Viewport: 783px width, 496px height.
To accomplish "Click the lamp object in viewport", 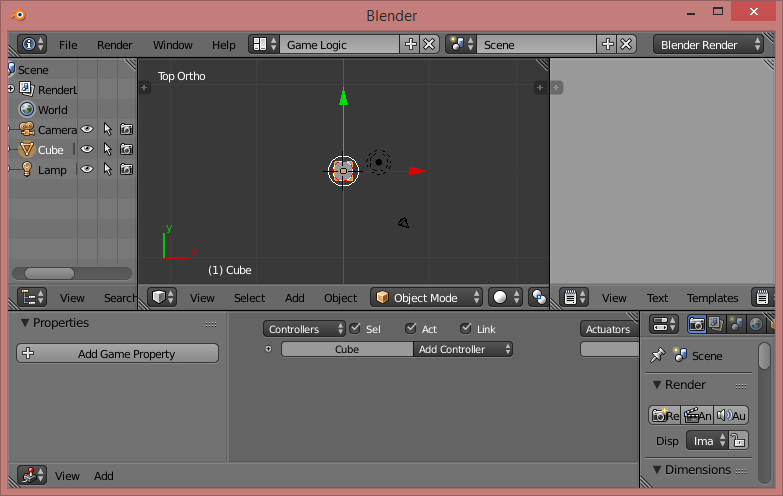I will pos(379,162).
